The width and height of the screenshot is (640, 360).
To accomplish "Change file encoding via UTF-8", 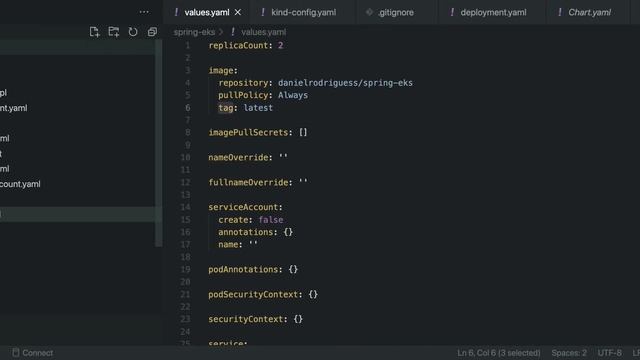I will tap(609, 353).
